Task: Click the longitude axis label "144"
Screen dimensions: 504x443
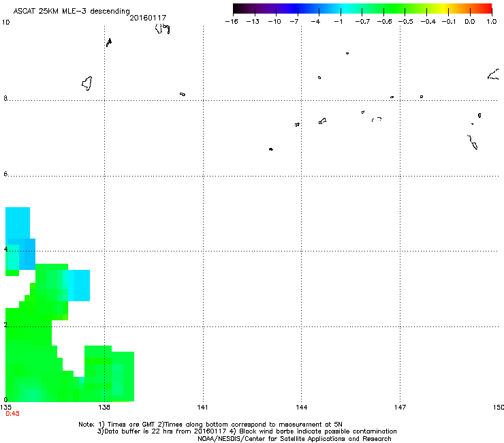Action: click(302, 408)
